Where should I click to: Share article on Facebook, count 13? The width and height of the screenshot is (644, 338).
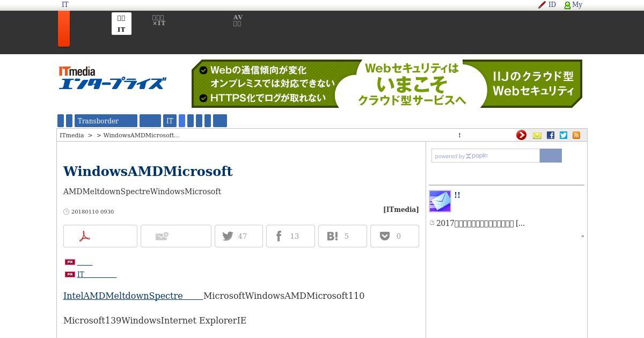tap(290, 236)
